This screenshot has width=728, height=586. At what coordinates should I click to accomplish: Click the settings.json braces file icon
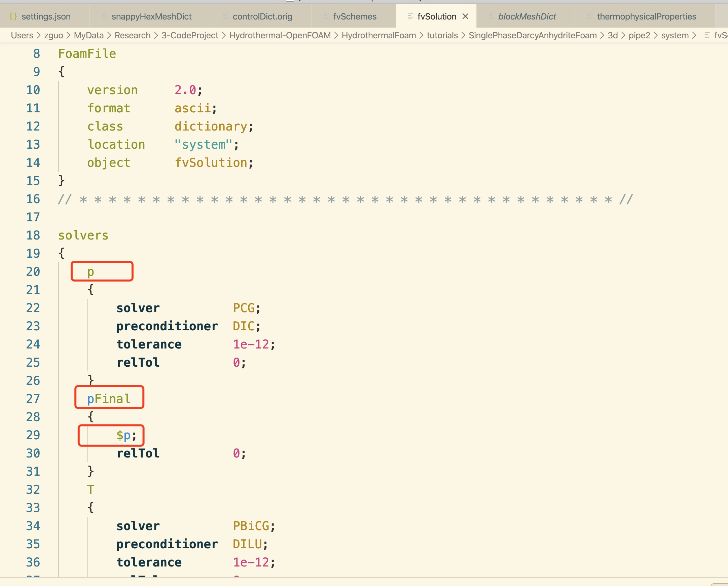coord(13,16)
